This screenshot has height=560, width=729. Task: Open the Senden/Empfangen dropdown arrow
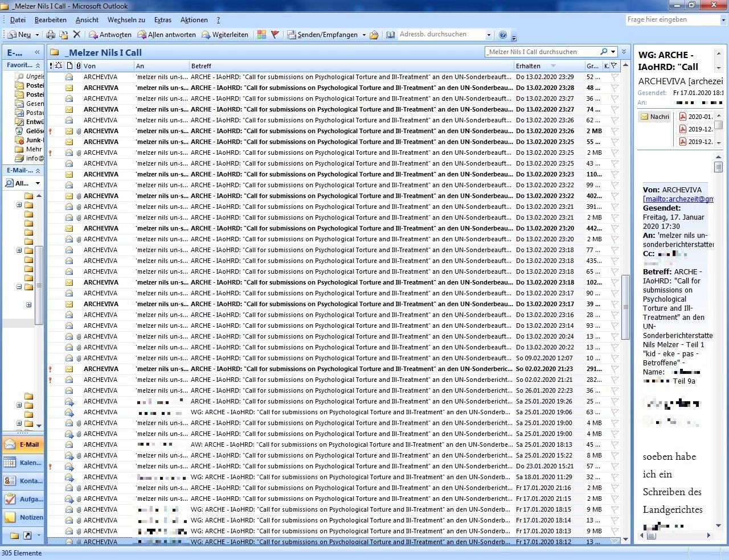364,35
